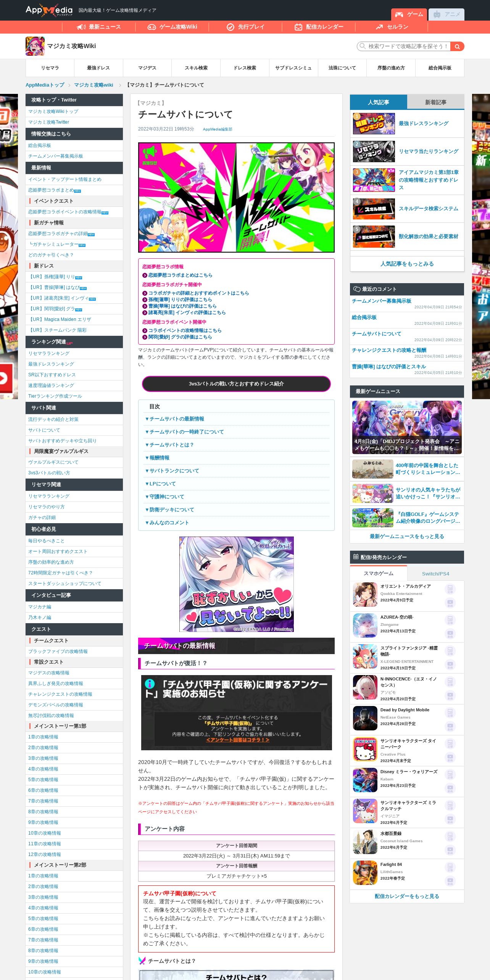
Task: Click 人気記事をもっとみる link
Action: pos(407,264)
